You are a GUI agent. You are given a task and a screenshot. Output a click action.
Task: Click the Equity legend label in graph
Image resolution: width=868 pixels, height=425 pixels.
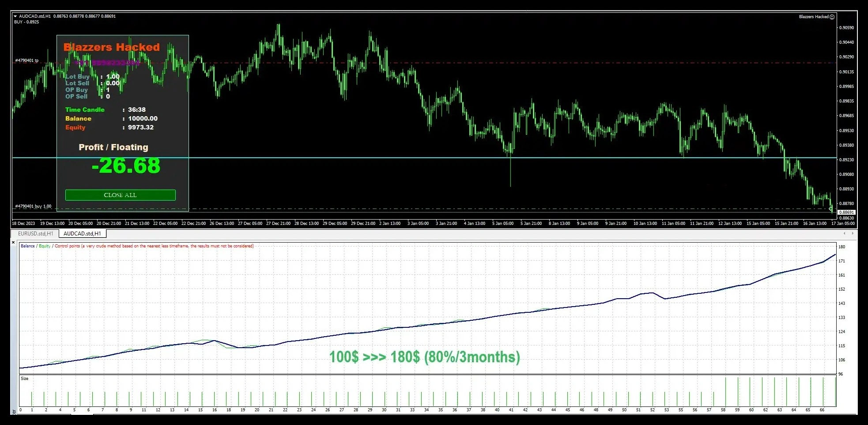[x=45, y=246]
